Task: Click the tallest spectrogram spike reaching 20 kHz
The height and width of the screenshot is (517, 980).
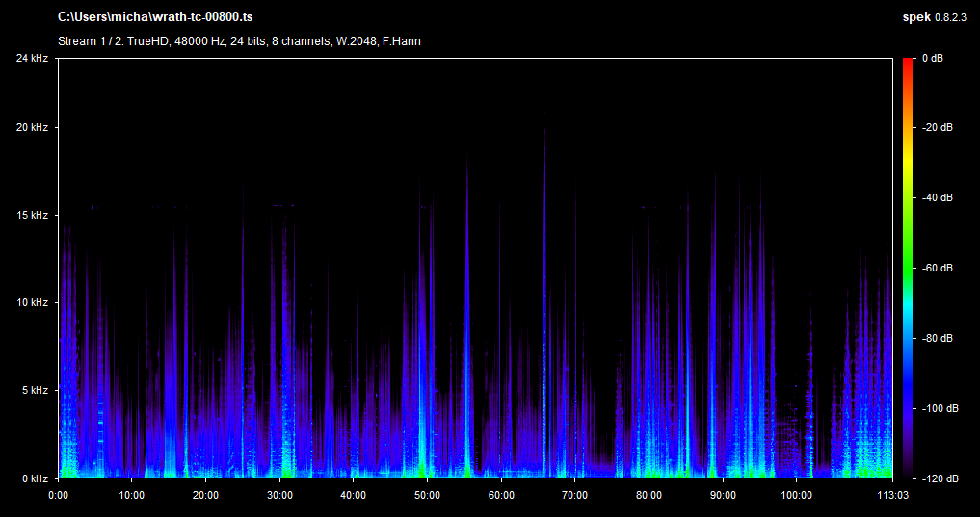Action: click(x=545, y=135)
